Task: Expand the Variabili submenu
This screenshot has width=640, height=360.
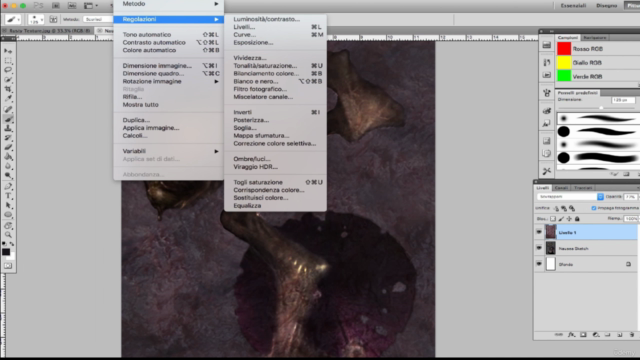Action: (x=169, y=151)
